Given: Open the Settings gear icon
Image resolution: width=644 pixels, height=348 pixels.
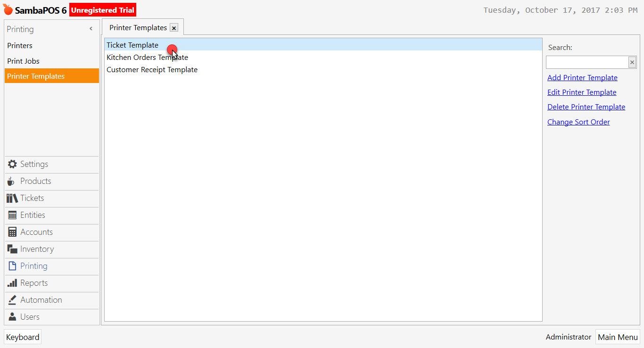Looking at the screenshot, I should 11,164.
